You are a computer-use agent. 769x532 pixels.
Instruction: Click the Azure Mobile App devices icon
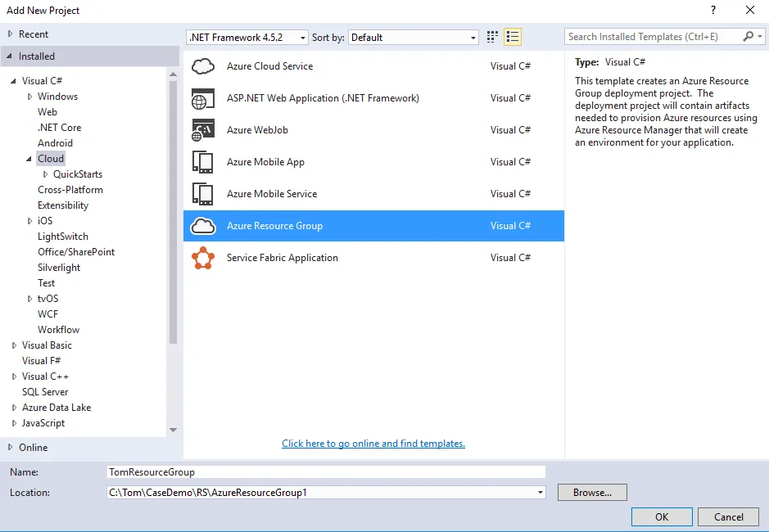pyautogui.click(x=203, y=162)
